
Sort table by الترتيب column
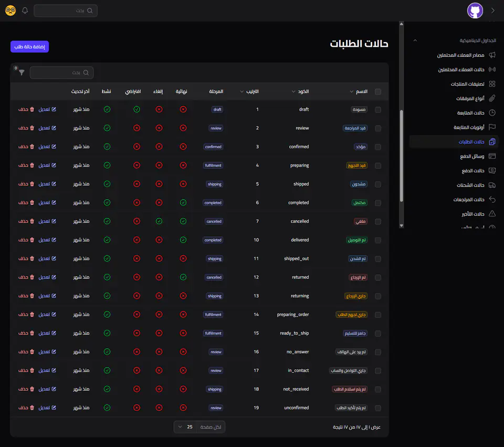point(249,91)
